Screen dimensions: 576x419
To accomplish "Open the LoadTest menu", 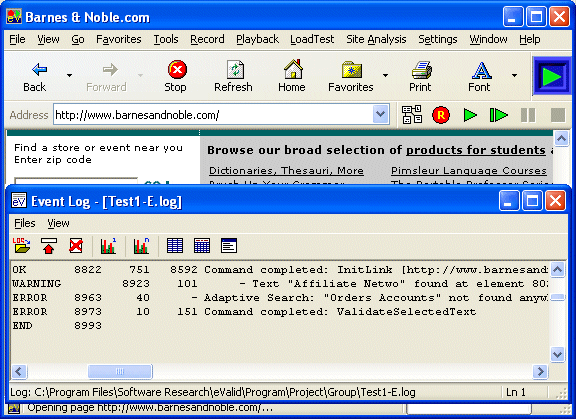I will click(x=312, y=39).
